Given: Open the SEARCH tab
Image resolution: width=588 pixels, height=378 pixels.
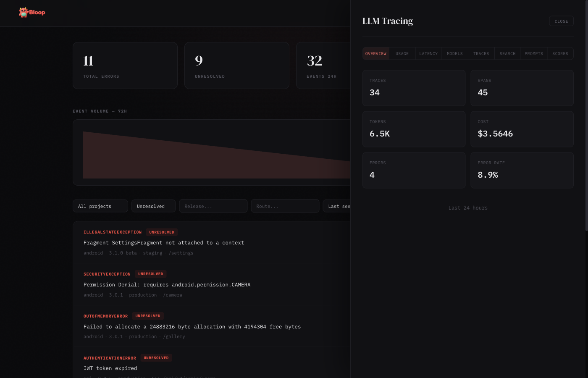Looking at the screenshot, I should 507,53.
